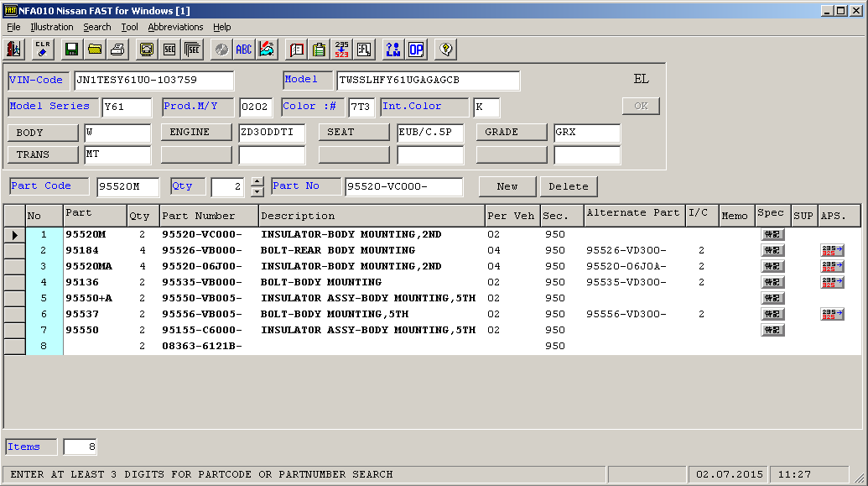Click the Color field showing 7T3
The height and width of the screenshot is (486, 868).
[361, 107]
